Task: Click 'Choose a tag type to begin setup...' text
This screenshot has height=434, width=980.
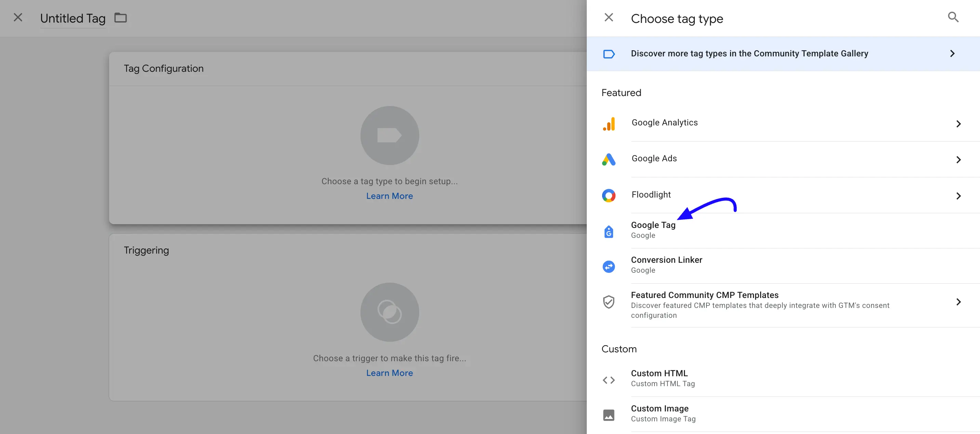Action: 389,181
